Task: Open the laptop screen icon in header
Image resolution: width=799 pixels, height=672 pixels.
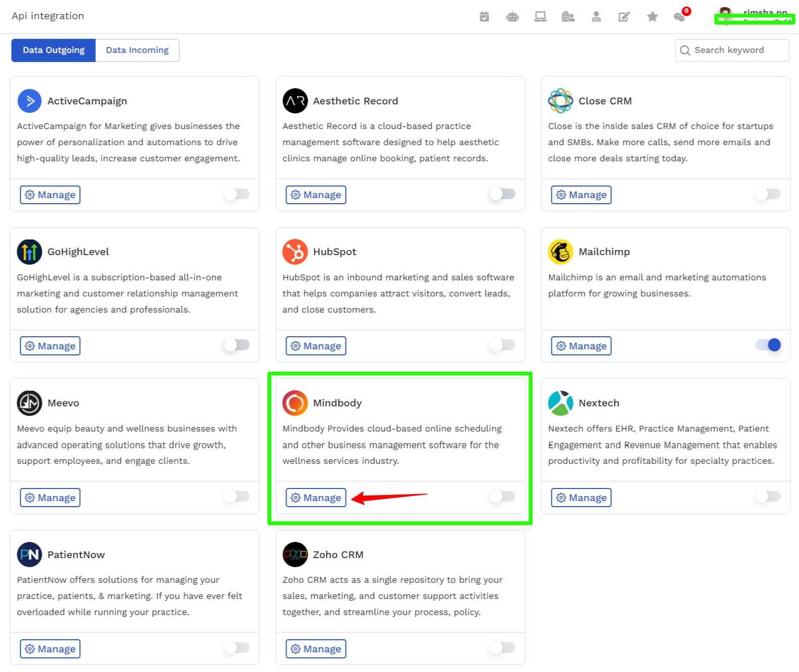Action: pos(540,17)
